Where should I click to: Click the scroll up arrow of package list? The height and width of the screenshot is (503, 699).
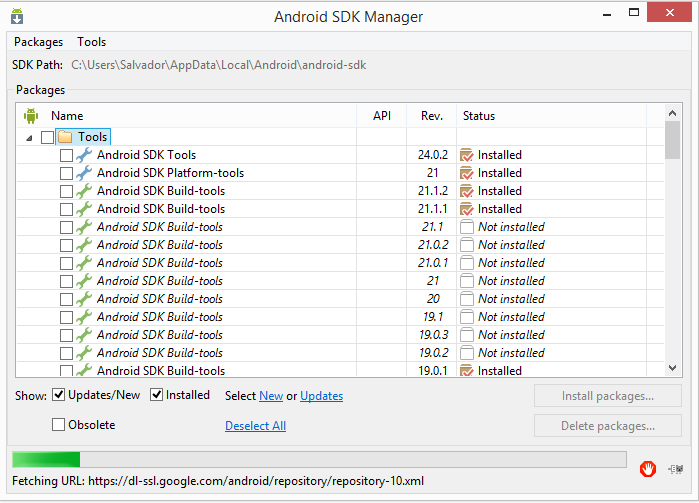point(672,113)
